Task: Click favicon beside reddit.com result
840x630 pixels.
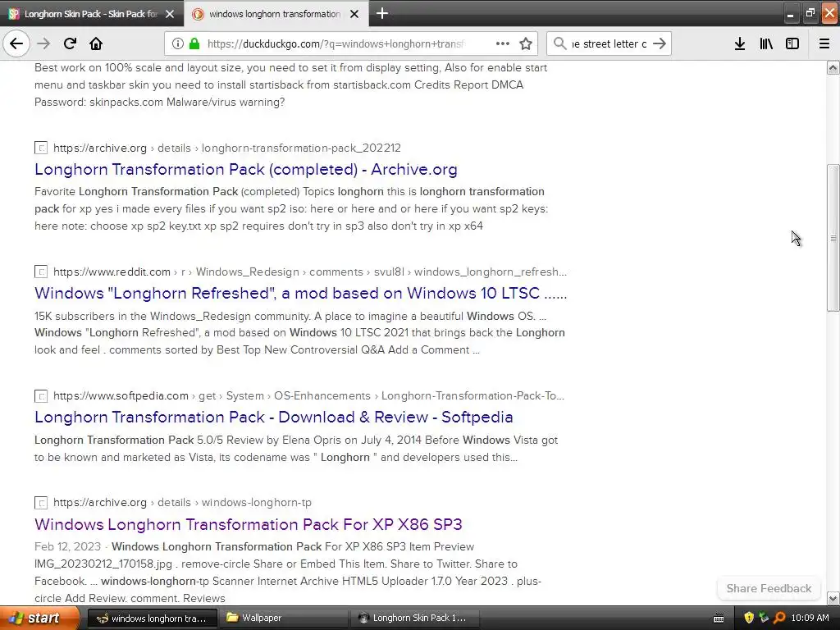Action: pyautogui.click(x=41, y=272)
